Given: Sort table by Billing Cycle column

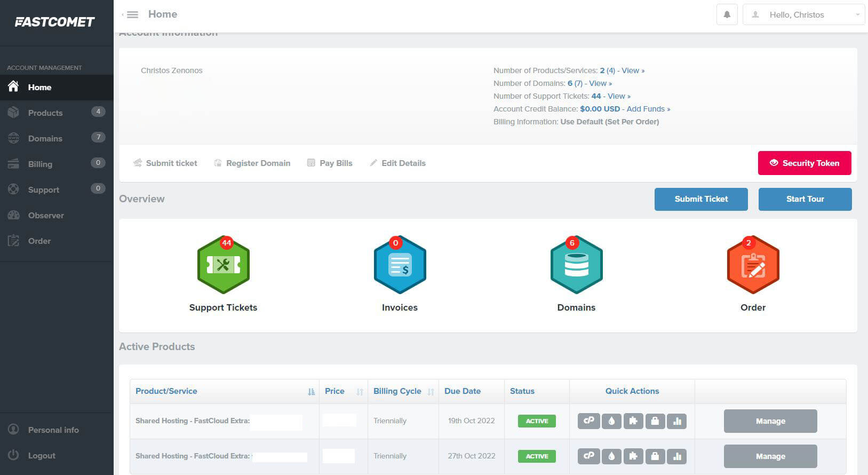Looking at the screenshot, I should (431, 392).
